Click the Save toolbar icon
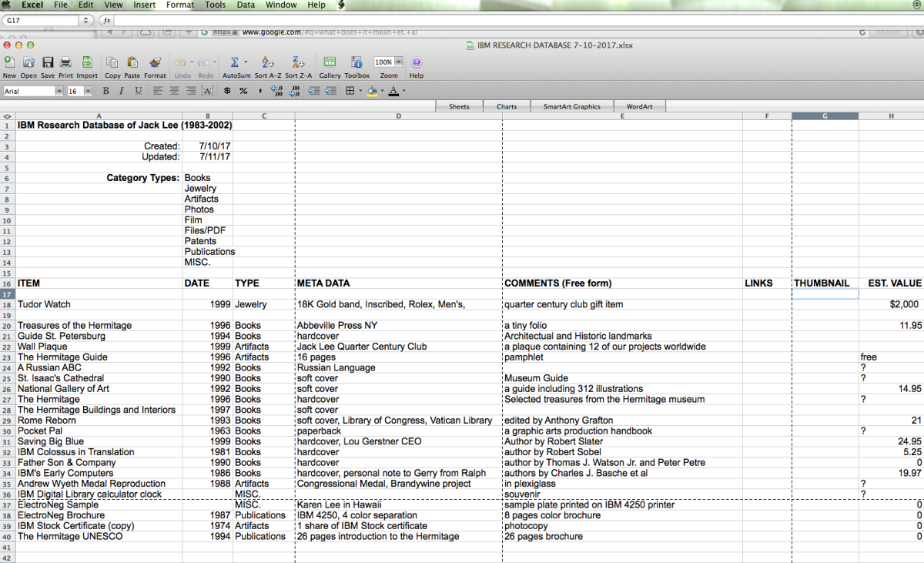The width and height of the screenshot is (924, 563). click(48, 62)
